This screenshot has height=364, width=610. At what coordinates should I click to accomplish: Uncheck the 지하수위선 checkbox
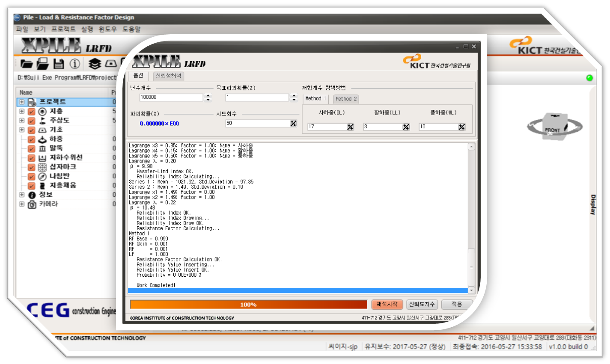(x=32, y=158)
